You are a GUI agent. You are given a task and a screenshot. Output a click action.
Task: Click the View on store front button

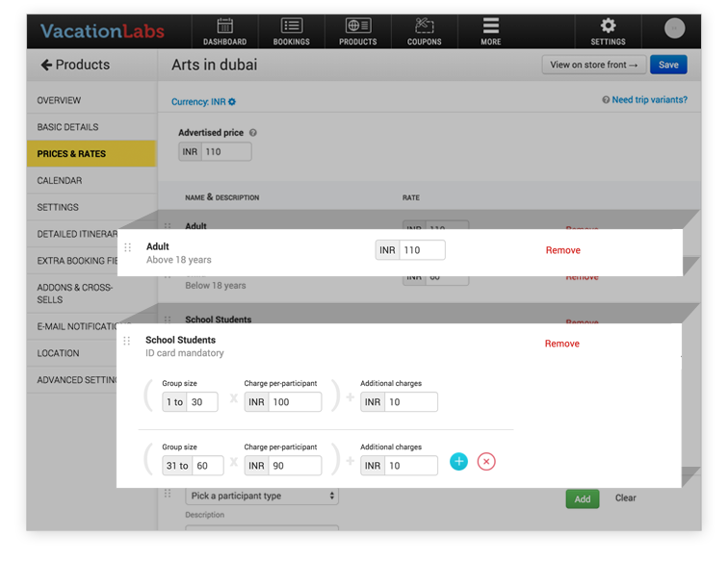coord(593,65)
